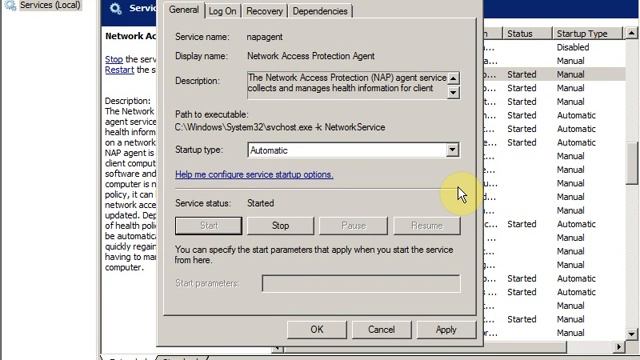Click the Disabled startup type cell
The image size is (640, 360).
click(573, 47)
